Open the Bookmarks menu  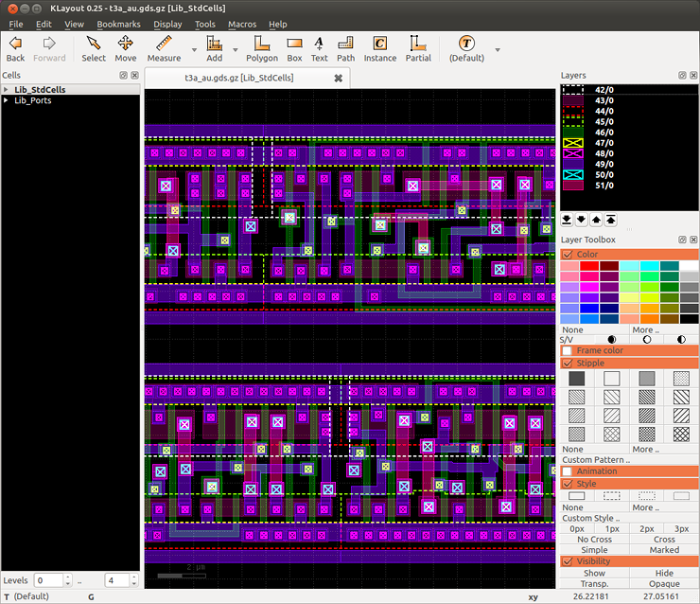[116, 24]
